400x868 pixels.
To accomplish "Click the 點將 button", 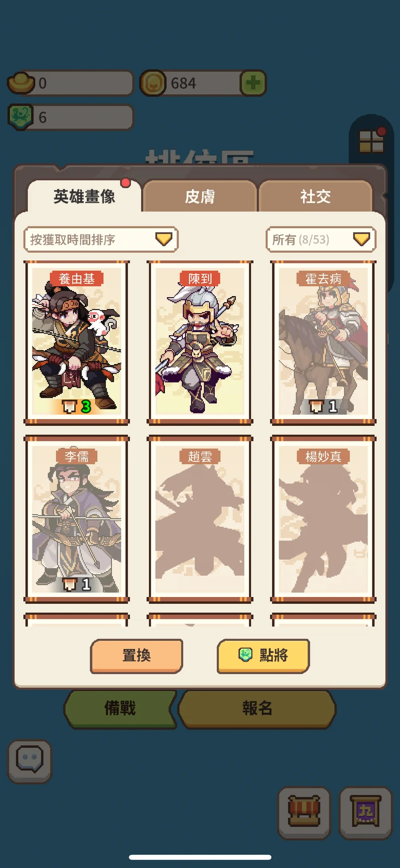I will click(263, 656).
